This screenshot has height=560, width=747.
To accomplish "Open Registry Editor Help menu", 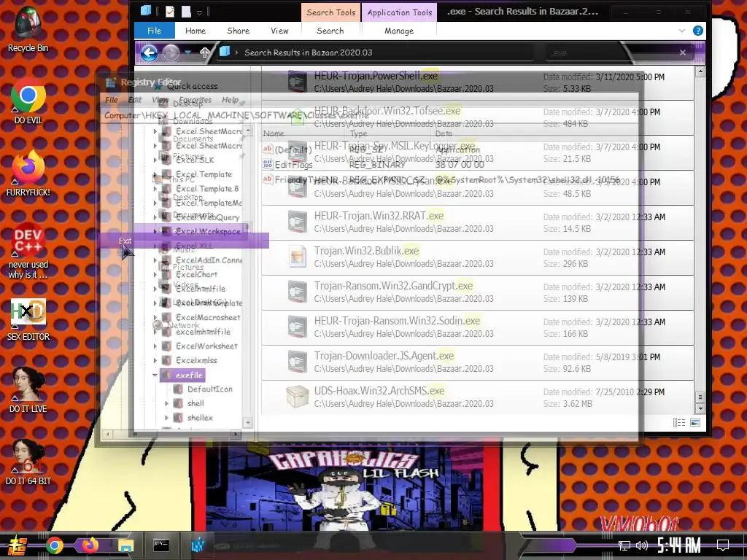I will (x=230, y=100).
